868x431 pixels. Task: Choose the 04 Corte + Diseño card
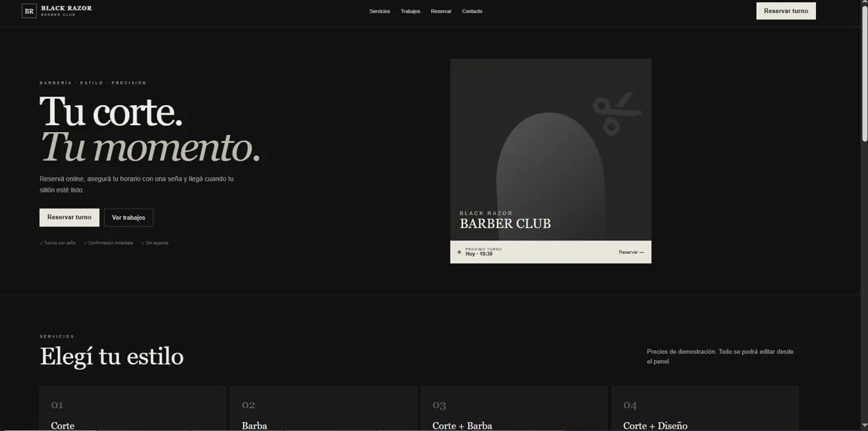[705, 409]
